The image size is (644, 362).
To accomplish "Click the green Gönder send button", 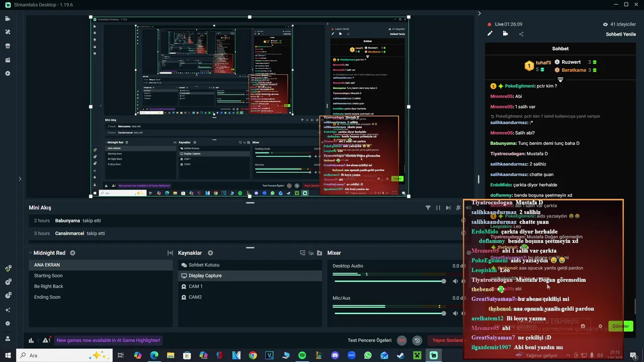I will click(620, 326).
